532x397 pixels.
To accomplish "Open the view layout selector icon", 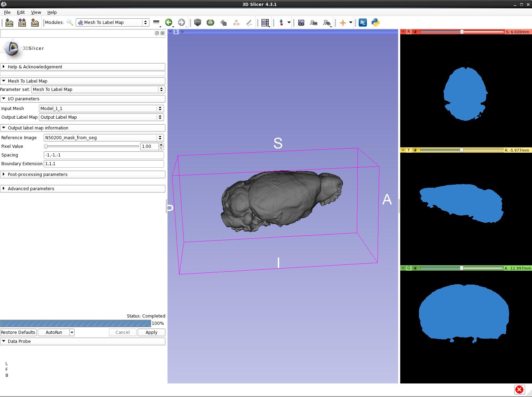I will click(265, 23).
